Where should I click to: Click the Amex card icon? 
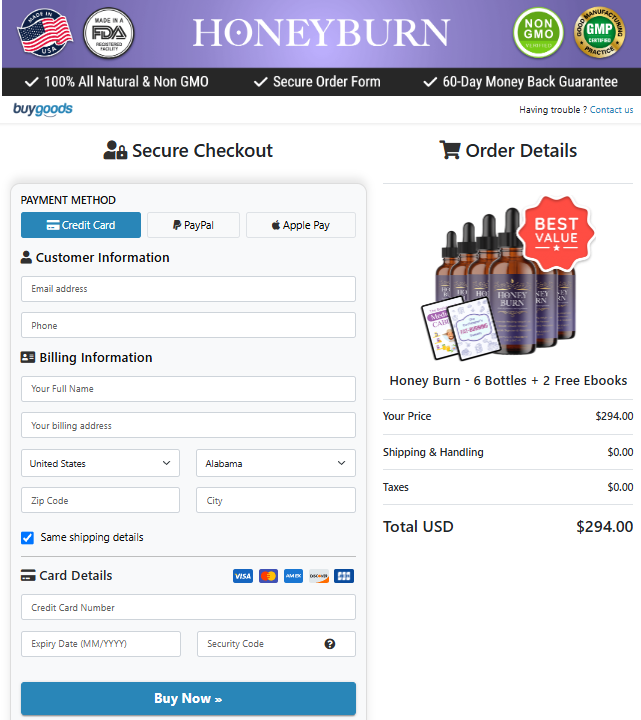[293, 576]
